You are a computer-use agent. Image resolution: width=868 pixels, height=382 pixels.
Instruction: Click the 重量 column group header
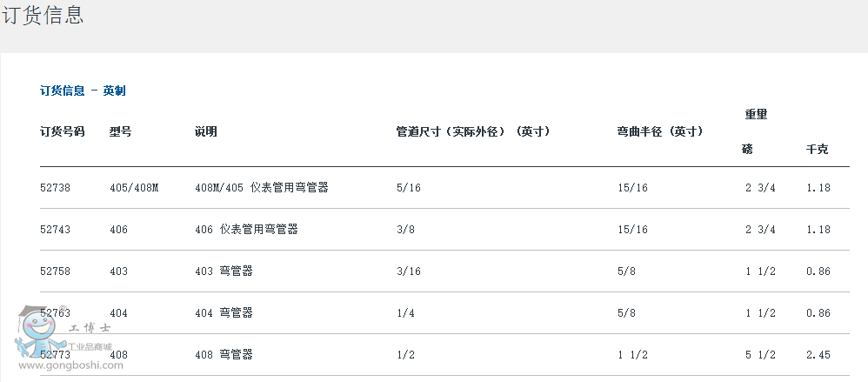756,114
